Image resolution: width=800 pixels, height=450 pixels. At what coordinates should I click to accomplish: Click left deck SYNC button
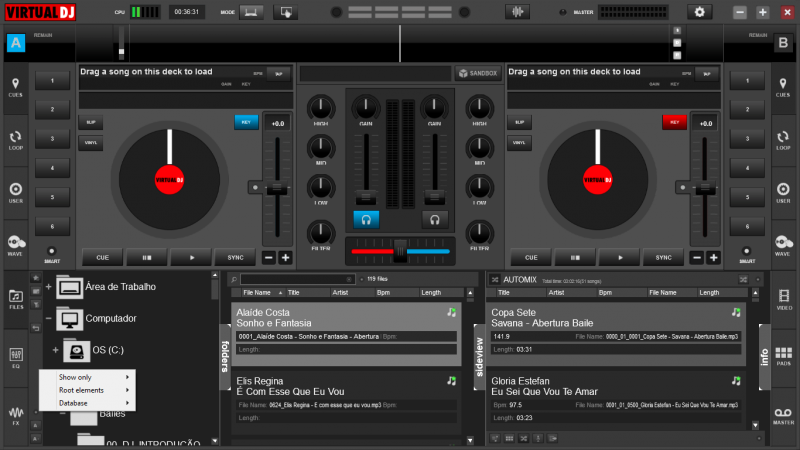235,258
